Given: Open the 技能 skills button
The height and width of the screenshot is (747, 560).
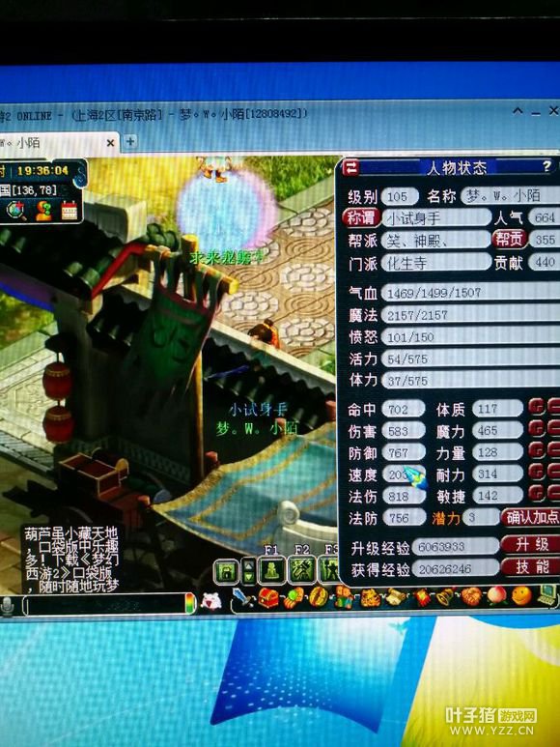Looking at the screenshot, I should pyautogui.click(x=530, y=567).
